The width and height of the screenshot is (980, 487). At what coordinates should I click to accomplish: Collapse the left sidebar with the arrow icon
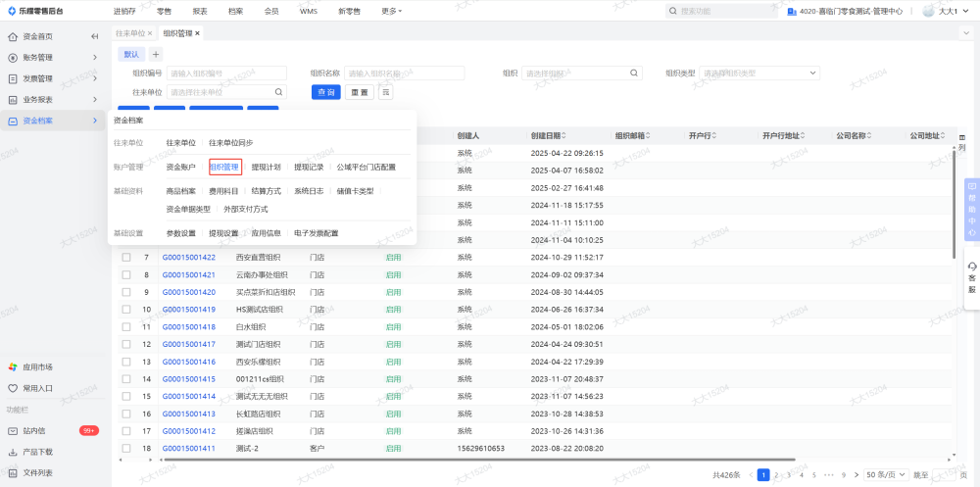(95, 36)
